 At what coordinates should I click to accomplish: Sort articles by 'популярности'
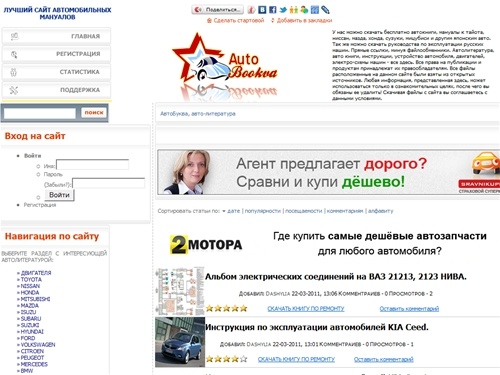[263, 211]
